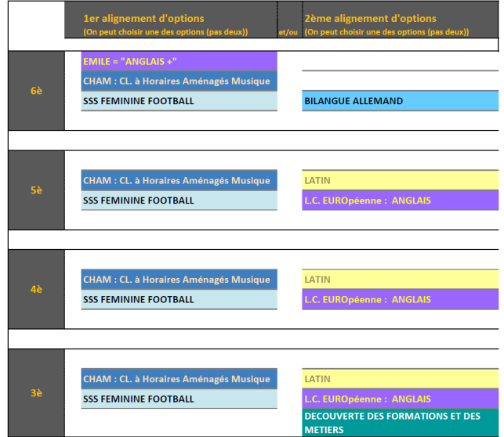Select the 6è grade label cell
The width and height of the screenshot is (504, 437).
tap(36, 91)
